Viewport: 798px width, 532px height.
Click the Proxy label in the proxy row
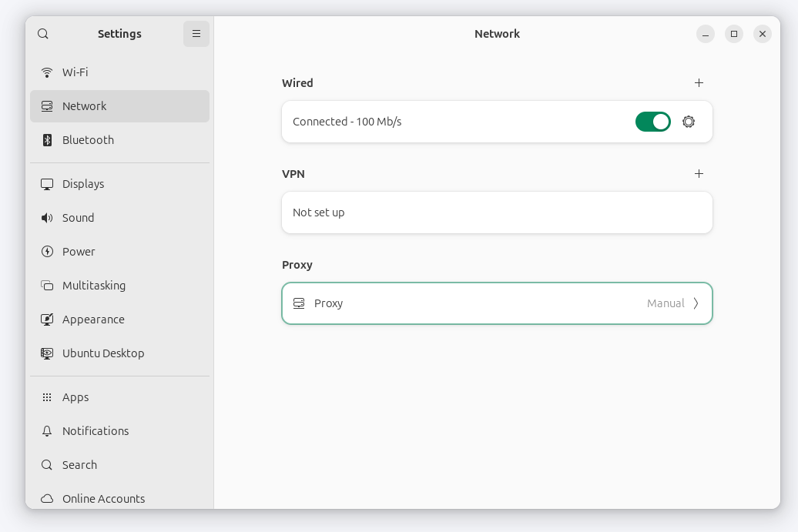pos(328,303)
